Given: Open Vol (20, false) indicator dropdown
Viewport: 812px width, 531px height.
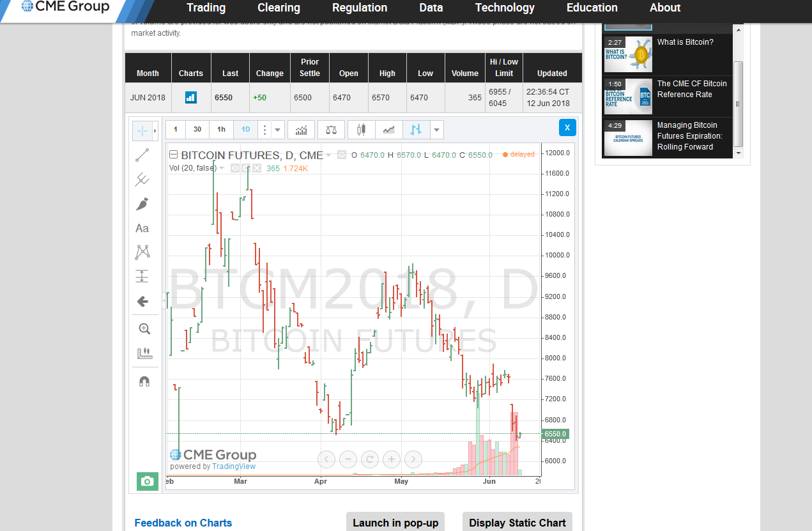Looking at the screenshot, I should click(222, 168).
